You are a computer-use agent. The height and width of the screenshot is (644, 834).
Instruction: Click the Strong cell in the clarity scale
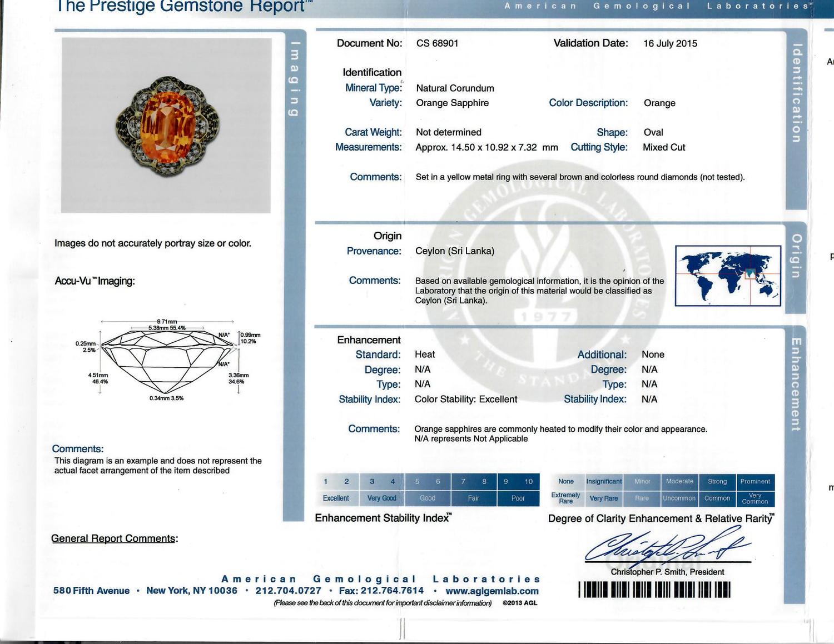717,482
